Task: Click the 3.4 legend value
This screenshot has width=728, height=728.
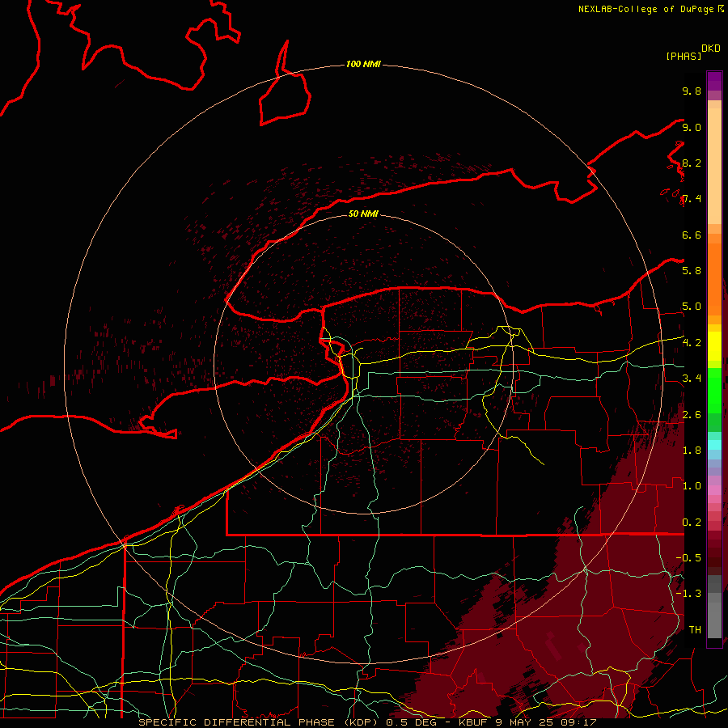Action: 692,379
